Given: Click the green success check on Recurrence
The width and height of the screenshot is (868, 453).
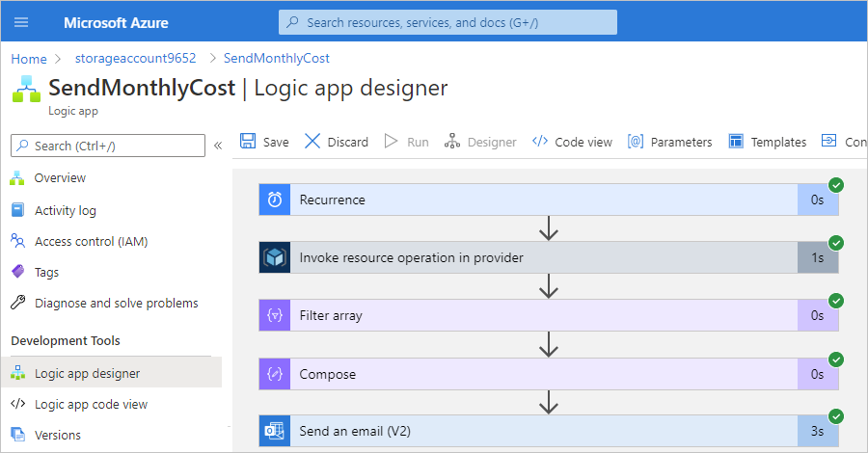Looking at the screenshot, I should click(x=836, y=184).
